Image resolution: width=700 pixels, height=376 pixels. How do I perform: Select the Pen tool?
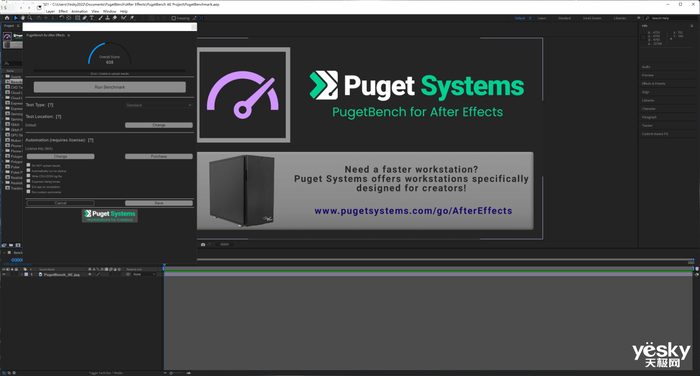pyautogui.click(x=85, y=18)
